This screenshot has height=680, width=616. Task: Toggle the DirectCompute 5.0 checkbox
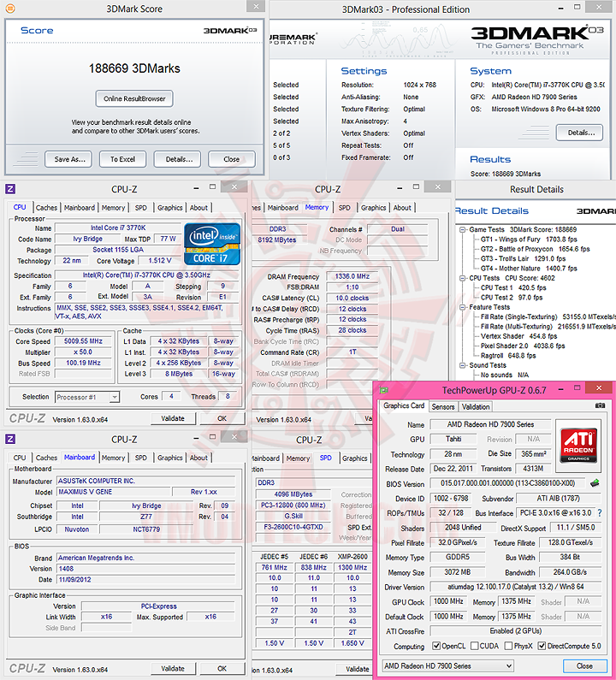coord(542,646)
